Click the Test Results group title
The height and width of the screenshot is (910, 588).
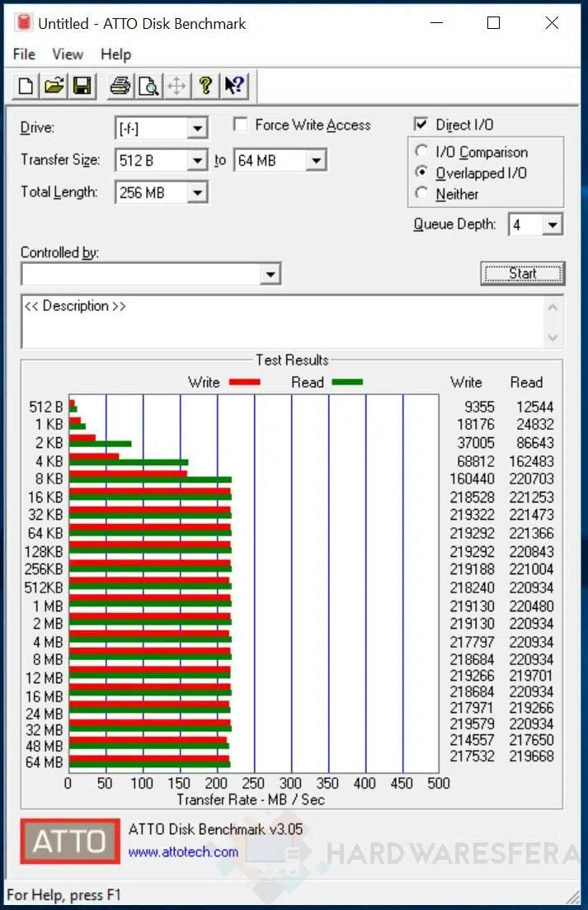click(x=292, y=360)
